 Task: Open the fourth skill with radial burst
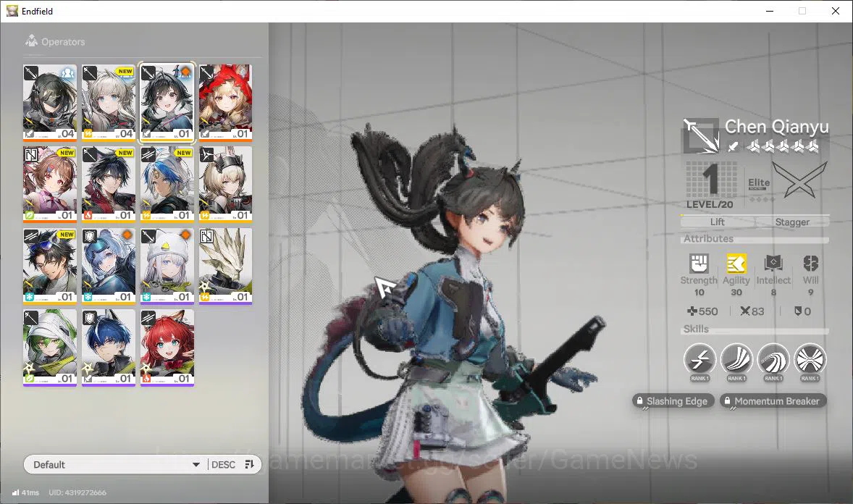click(x=810, y=360)
